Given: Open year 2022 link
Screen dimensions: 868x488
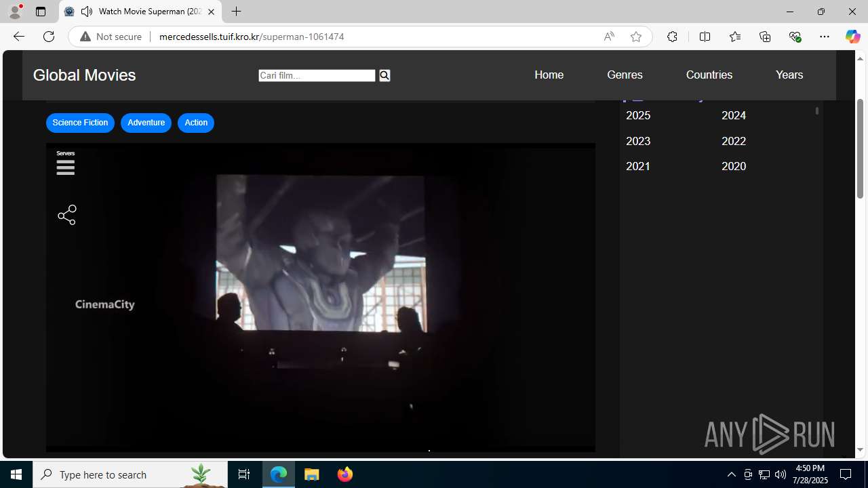Looking at the screenshot, I should (734, 141).
